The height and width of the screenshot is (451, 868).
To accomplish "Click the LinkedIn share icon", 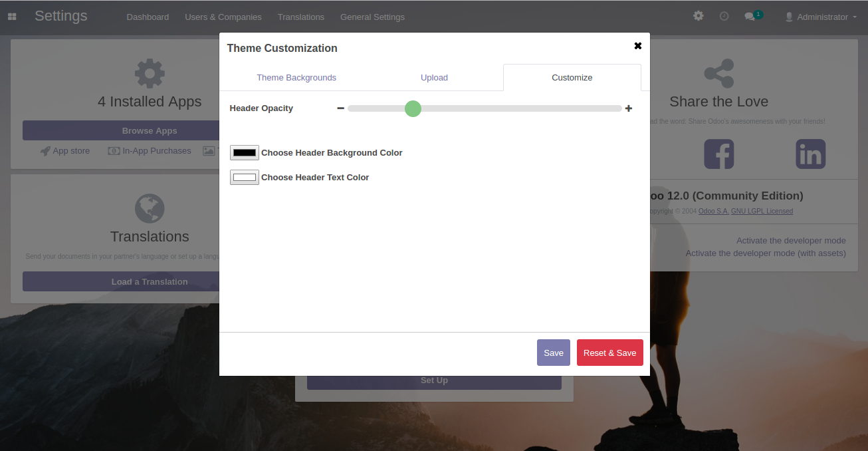I will [x=810, y=154].
